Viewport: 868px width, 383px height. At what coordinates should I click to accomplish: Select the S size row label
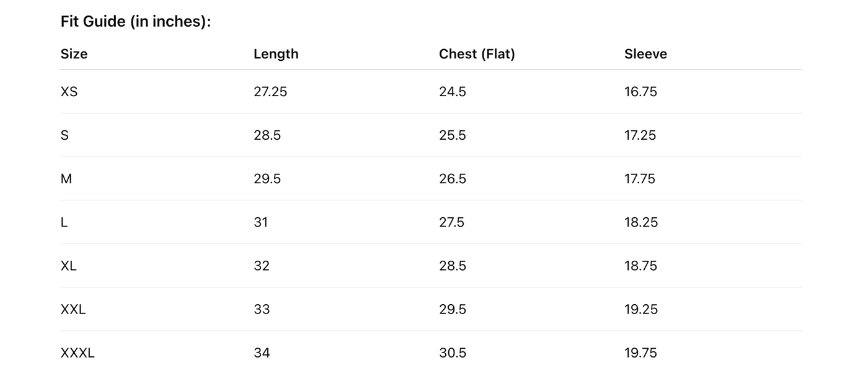(64, 135)
